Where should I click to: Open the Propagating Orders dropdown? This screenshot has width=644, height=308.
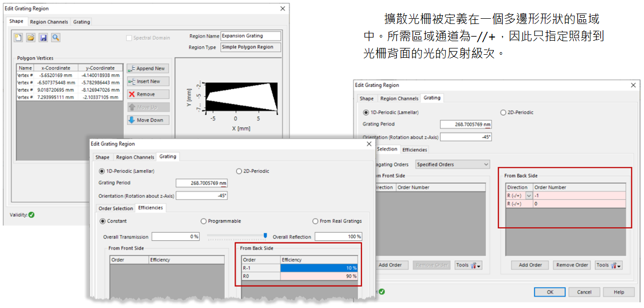coord(453,164)
